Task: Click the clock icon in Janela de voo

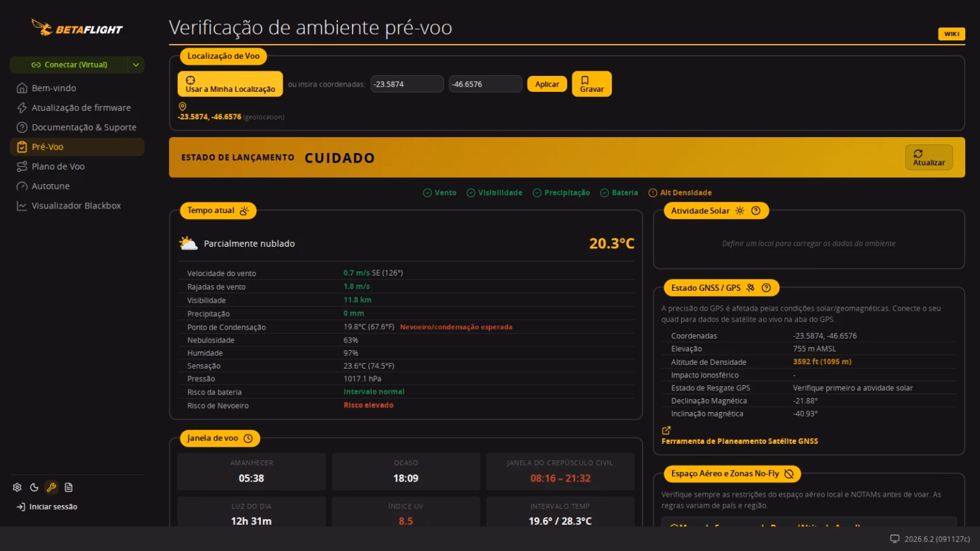Action: (x=248, y=438)
